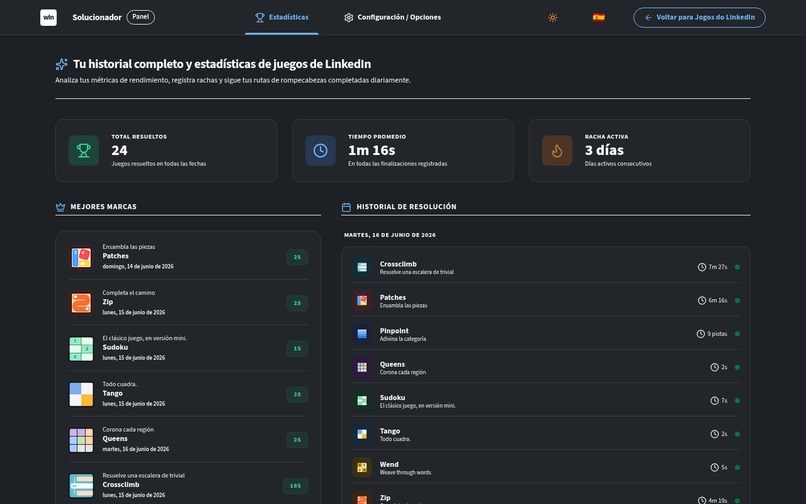Screen dimensions: 806x504
Task: Select Tango icon in Mejores Marcas
Action: [81, 394]
